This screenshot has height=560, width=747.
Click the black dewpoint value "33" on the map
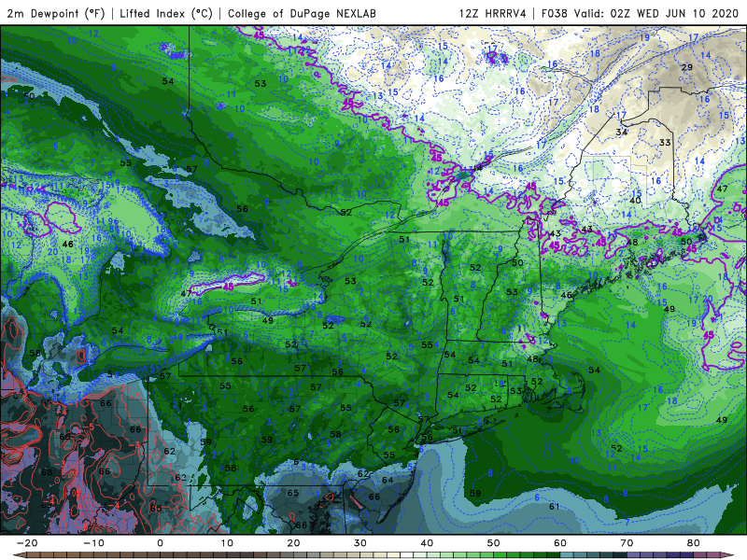tap(665, 143)
